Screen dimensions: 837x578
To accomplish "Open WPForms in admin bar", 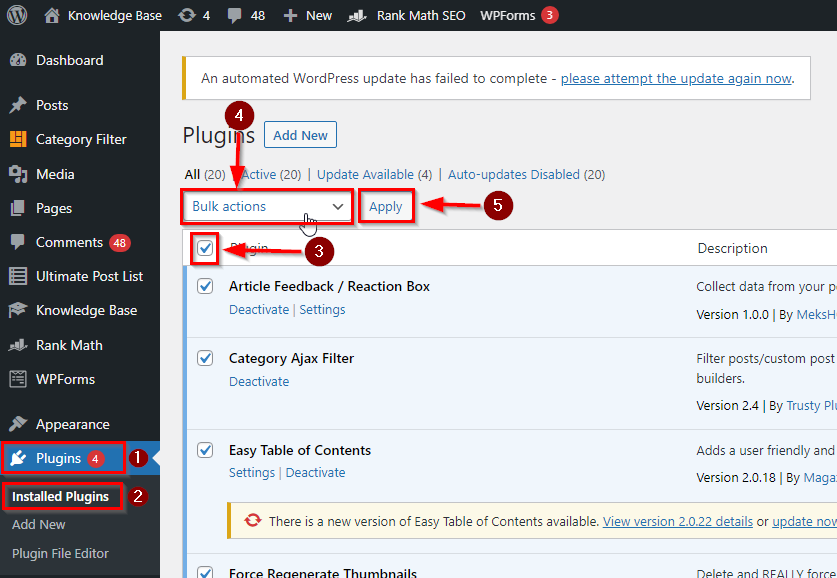I will tap(508, 15).
